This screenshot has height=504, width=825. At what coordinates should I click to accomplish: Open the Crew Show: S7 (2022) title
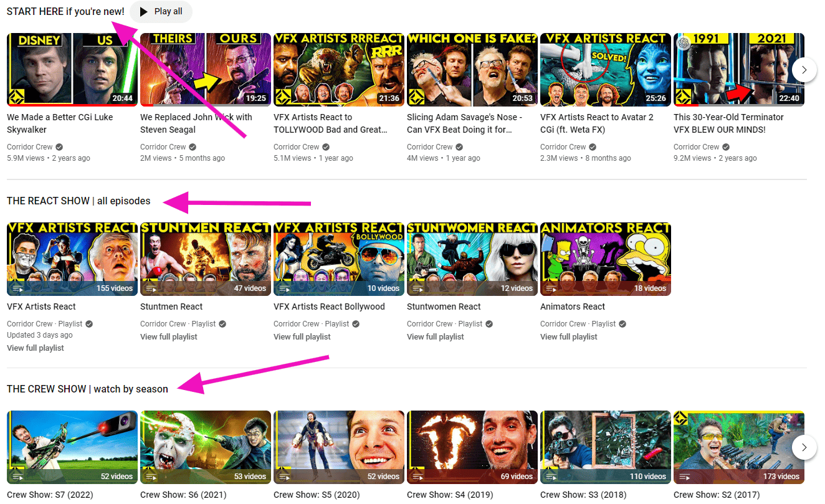point(50,495)
